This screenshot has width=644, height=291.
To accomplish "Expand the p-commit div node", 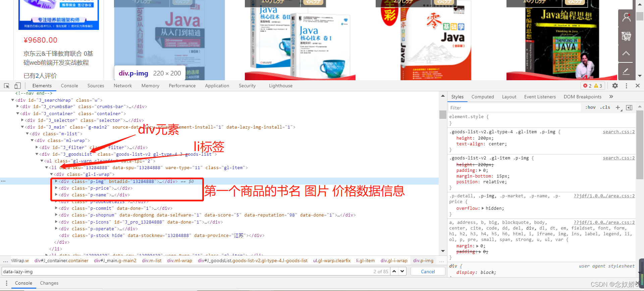I will pyautogui.click(x=56, y=208).
